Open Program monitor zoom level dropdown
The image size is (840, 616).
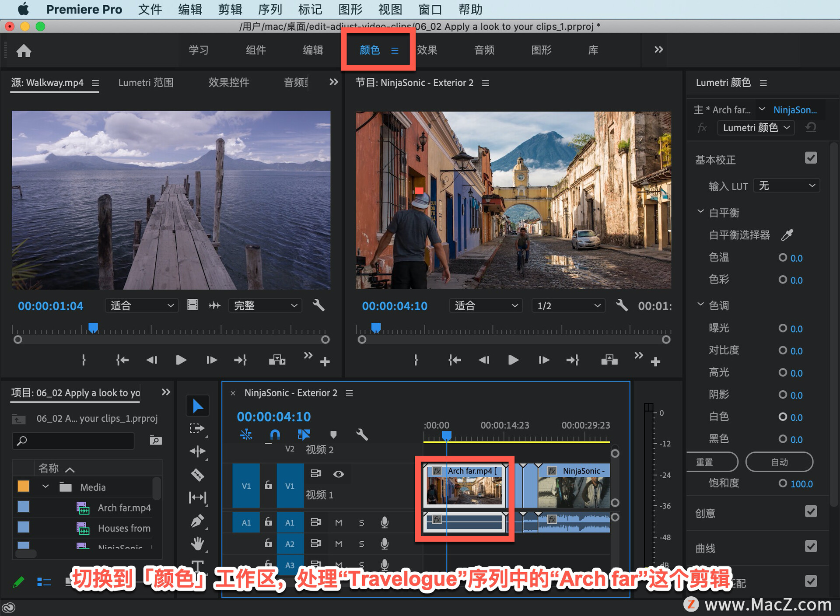tap(486, 305)
